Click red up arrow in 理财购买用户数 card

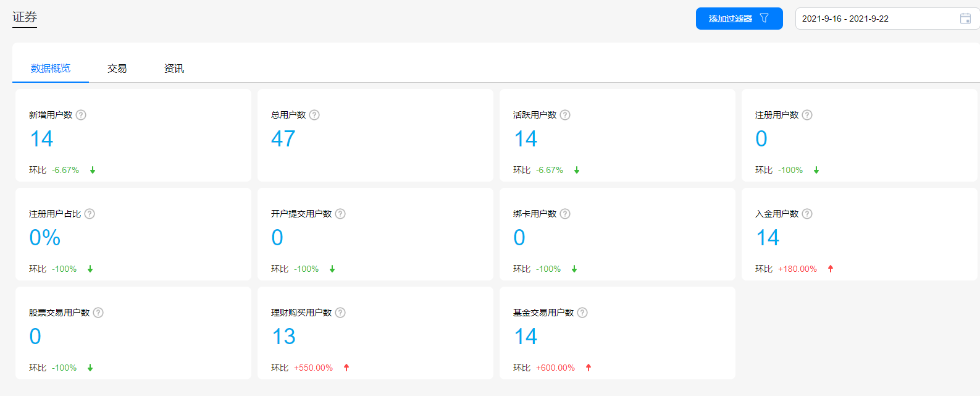tap(346, 368)
